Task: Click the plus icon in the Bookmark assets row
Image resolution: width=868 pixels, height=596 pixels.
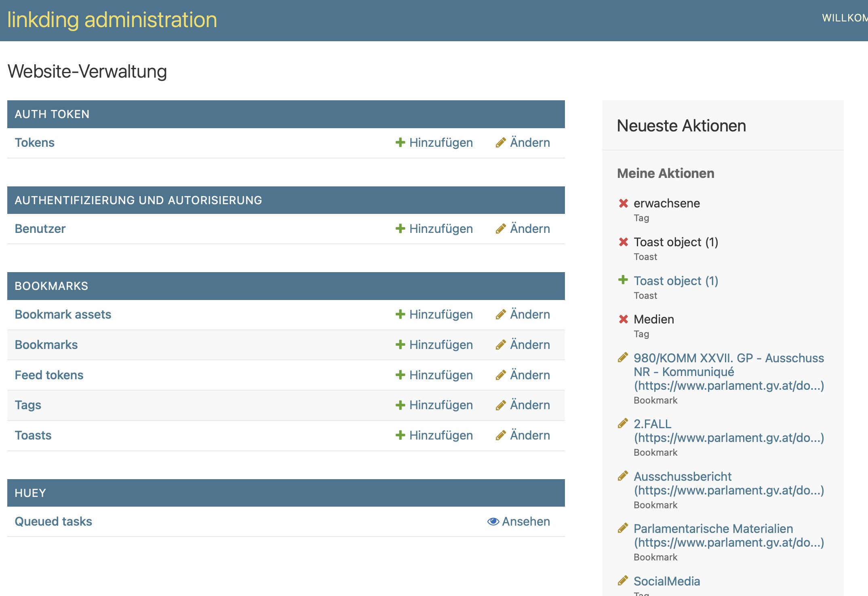Action: point(400,314)
